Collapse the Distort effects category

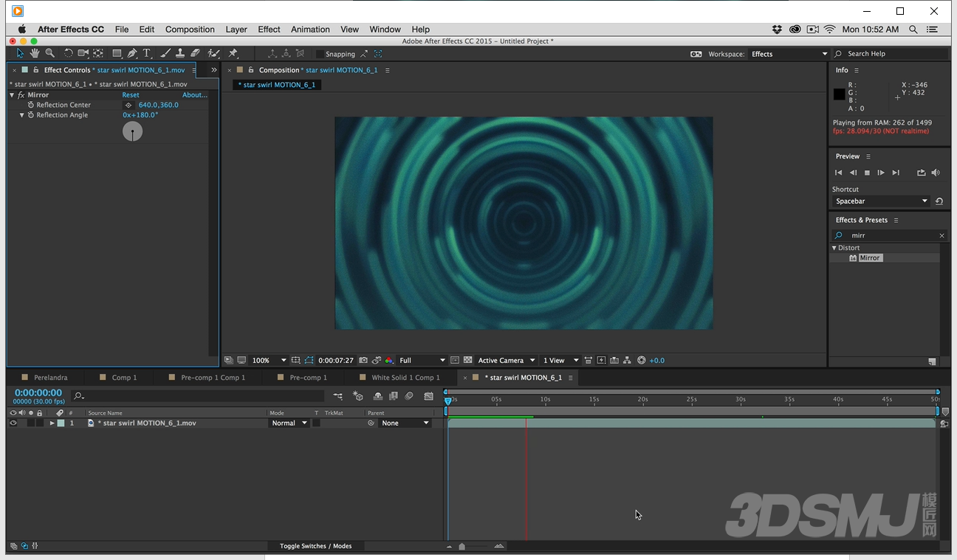pos(834,248)
